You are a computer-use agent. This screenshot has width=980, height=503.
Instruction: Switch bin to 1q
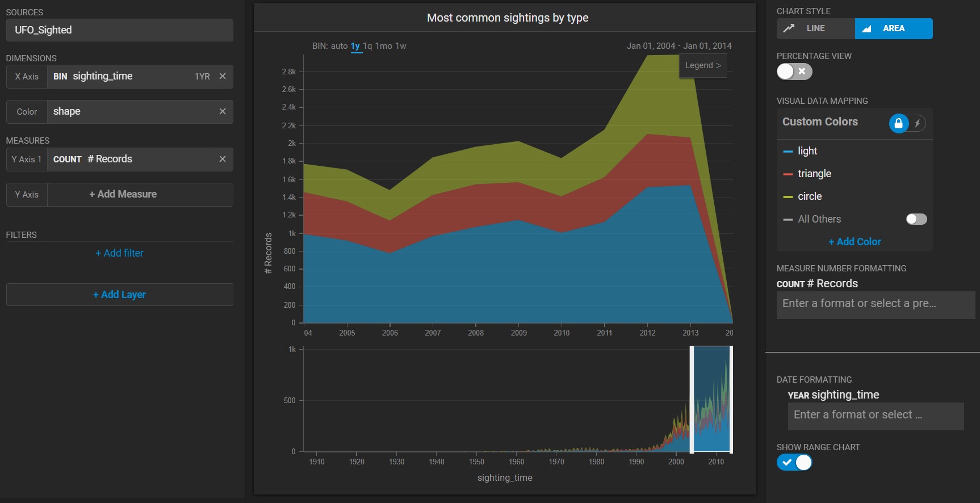click(367, 46)
